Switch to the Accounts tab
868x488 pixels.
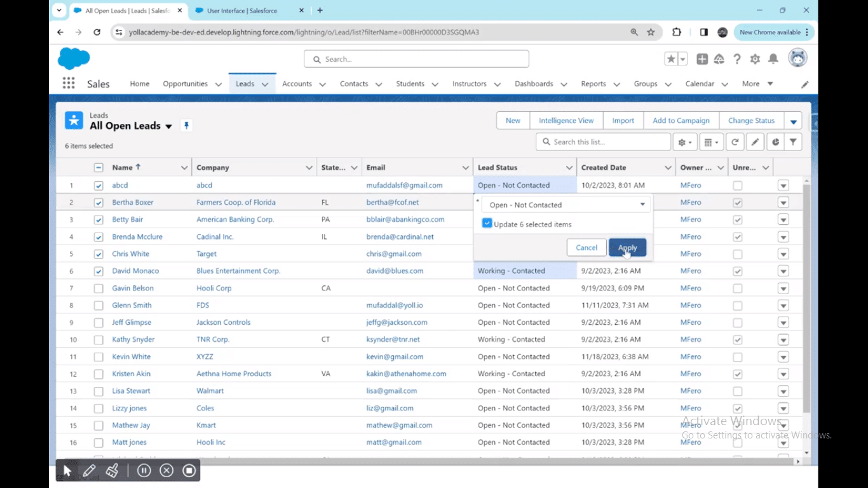297,84
